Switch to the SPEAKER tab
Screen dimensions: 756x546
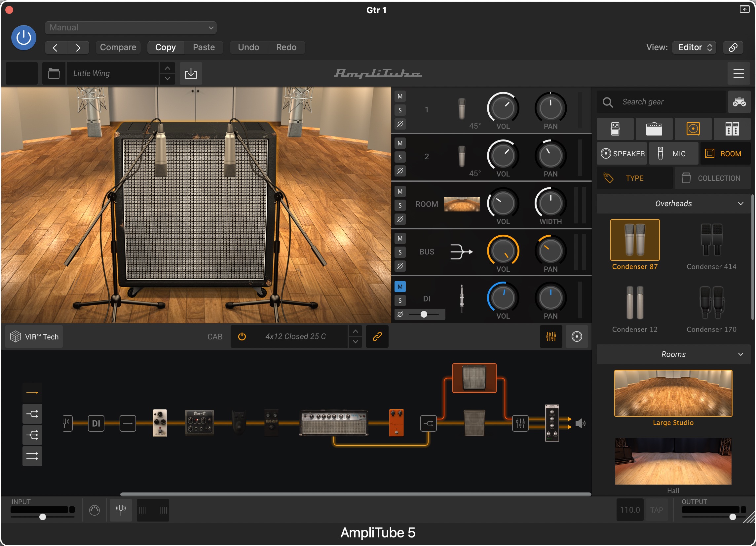point(622,154)
